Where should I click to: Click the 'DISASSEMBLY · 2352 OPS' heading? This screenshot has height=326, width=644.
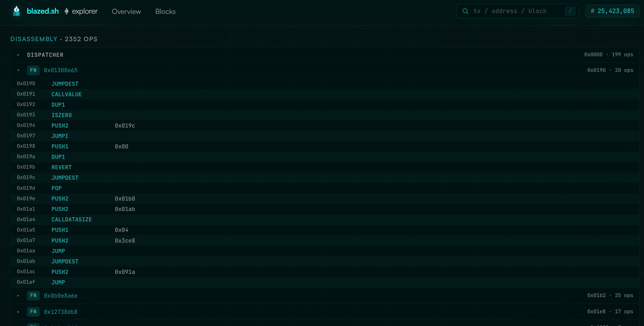tap(54, 39)
